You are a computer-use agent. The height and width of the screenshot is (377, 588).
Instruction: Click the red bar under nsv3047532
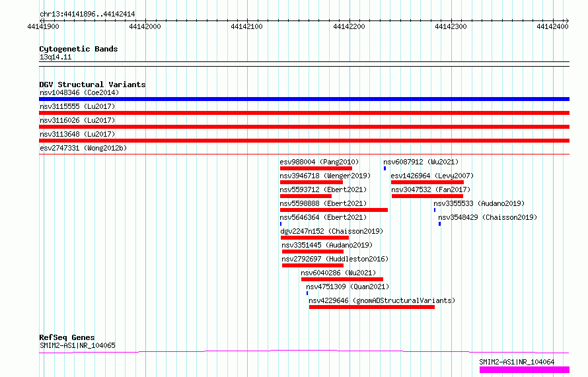(x=427, y=196)
